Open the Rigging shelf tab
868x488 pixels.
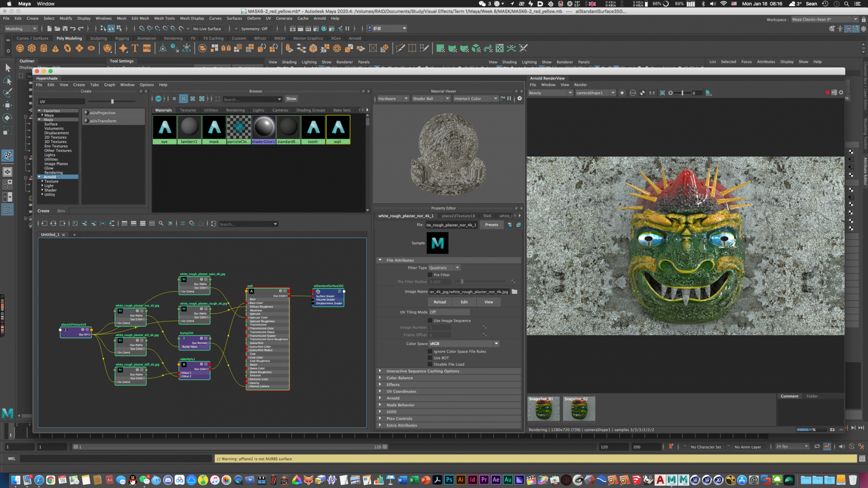122,39
